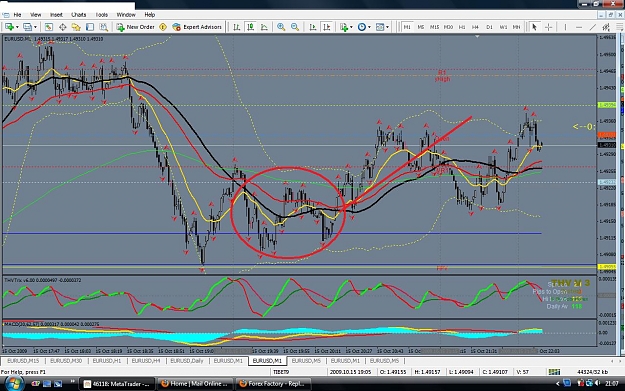Screen dimensions: 625x391
Task: Click the connection status bars icon
Action: click(x=554, y=372)
